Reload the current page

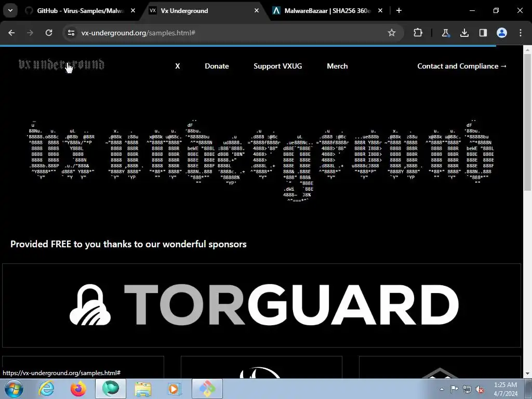click(x=49, y=33)
